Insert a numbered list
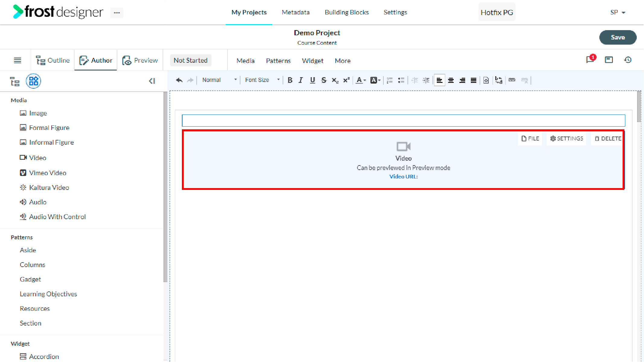Screen dimensions: 644x362 tap(390, 80)
